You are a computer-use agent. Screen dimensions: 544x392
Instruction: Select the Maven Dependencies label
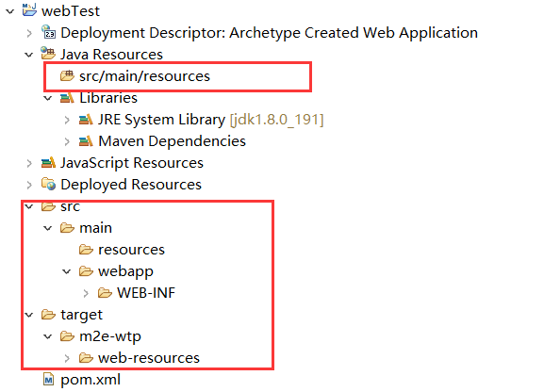pyautogui.click(x=173, y=141)
